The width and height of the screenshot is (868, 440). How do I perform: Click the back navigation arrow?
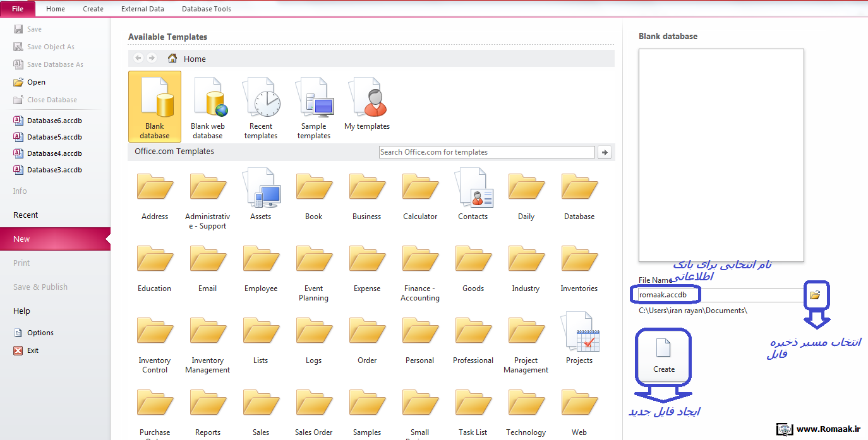pos(138,58)
